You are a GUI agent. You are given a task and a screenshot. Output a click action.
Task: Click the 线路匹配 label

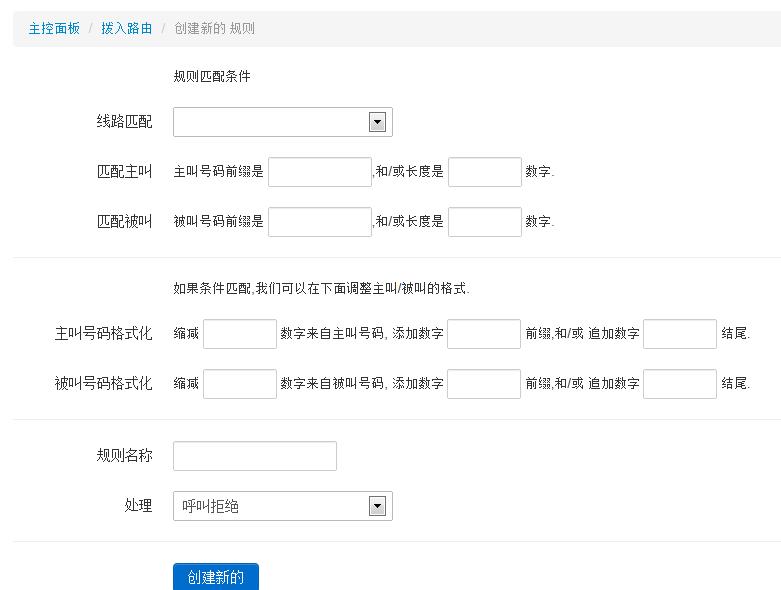[124, 121]
